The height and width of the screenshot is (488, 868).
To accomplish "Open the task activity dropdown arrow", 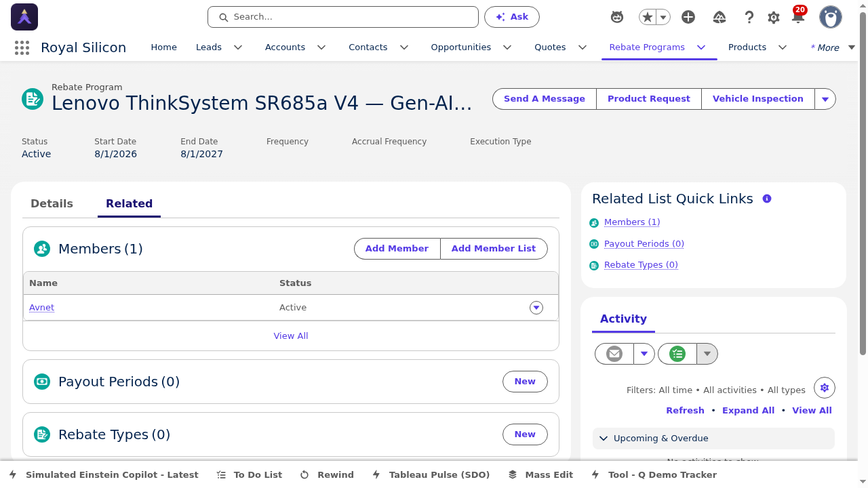I will [707, 354].
